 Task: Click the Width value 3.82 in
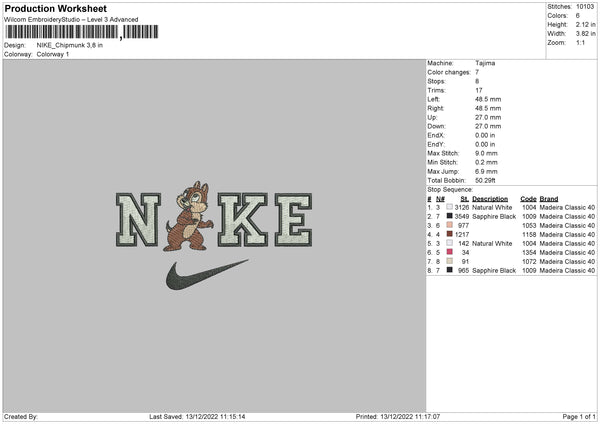[x=585, y=34]
